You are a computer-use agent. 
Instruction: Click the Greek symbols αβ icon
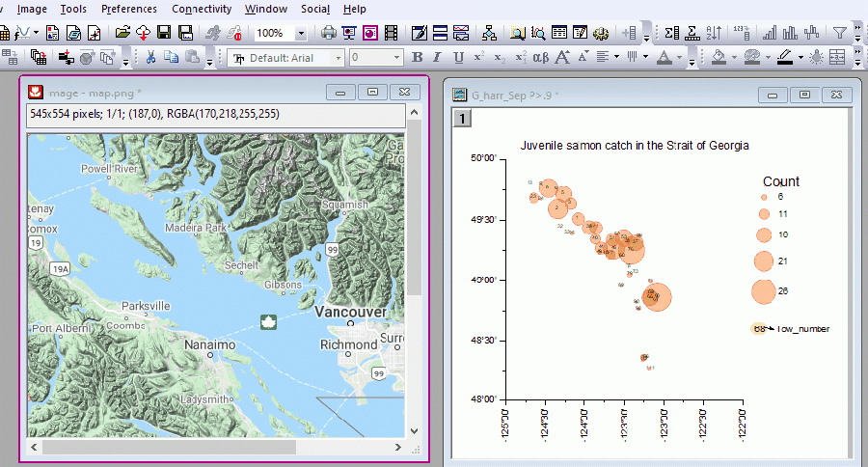coord(541,58)
